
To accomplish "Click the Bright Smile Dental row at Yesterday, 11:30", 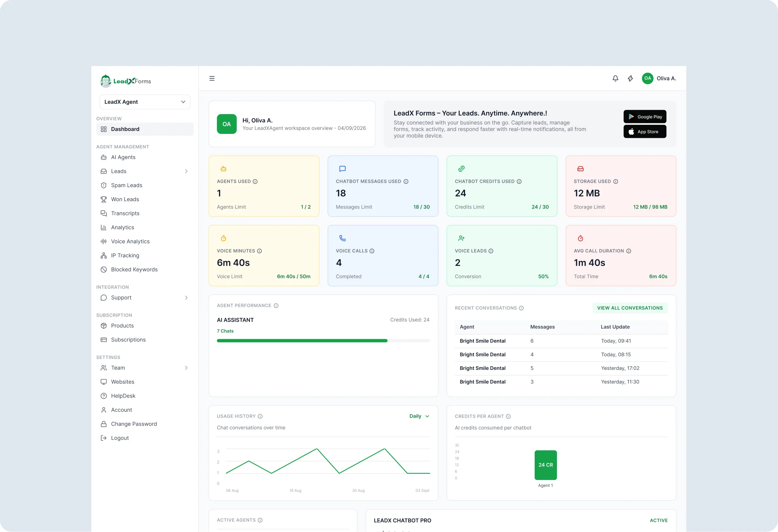I will tap(561, 382).
